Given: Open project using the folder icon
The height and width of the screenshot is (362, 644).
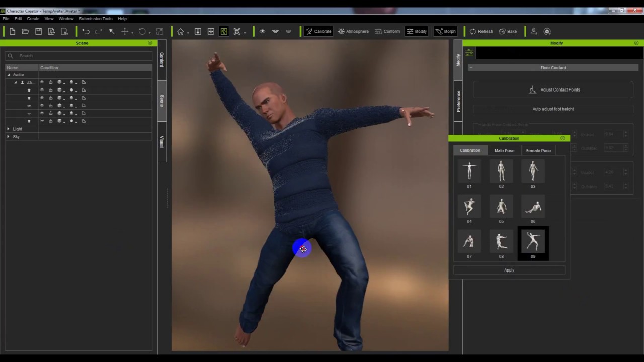Looking at the screenshot, I should (x=25, y=31).
